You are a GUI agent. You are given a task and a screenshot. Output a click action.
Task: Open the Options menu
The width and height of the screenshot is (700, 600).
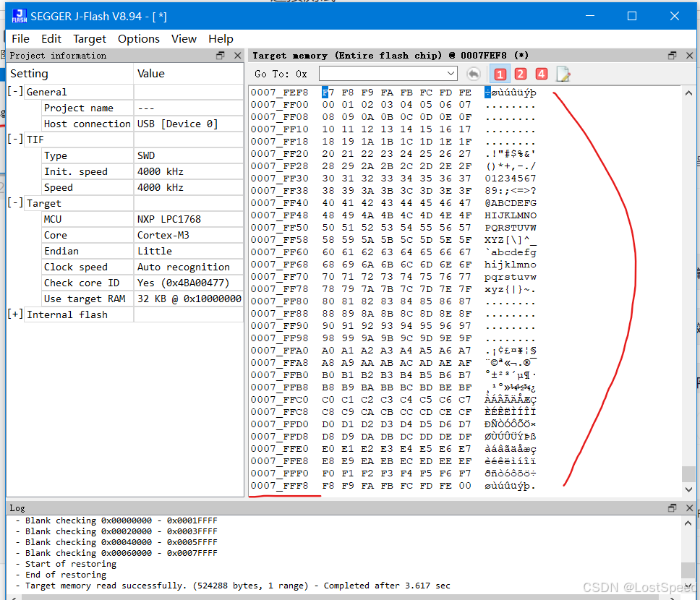click(x=139, y=39)
